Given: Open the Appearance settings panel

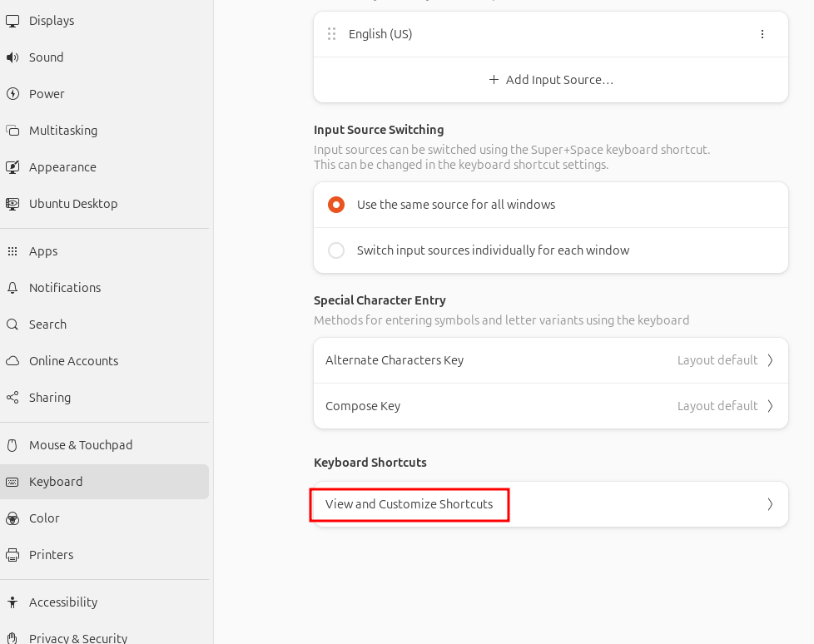Looking at the screenshot, I should click(62, 167).
